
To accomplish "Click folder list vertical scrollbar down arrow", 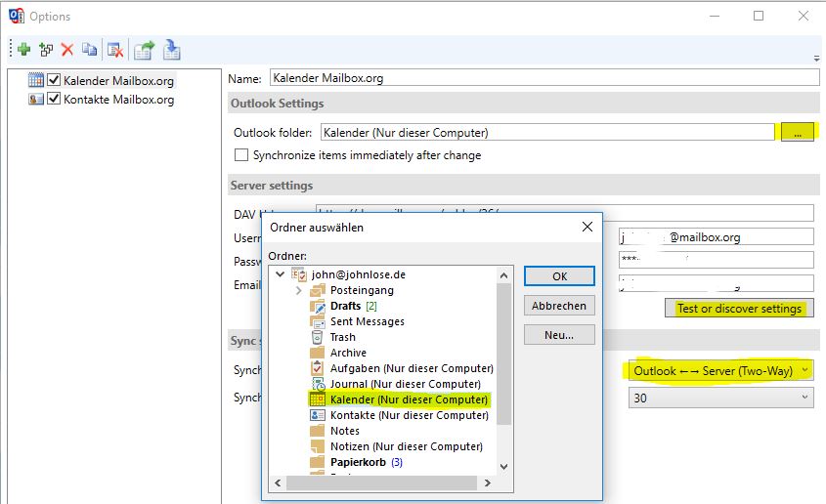I will 503,467.
